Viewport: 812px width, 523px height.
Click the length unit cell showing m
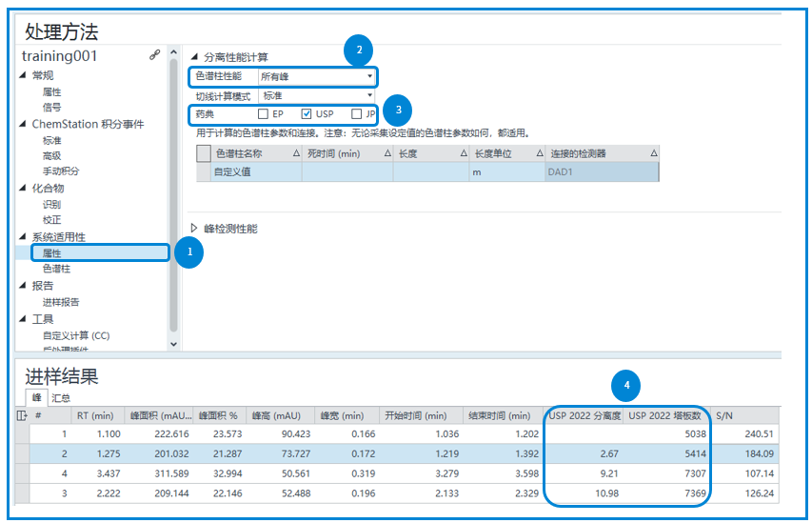[507, 172]
